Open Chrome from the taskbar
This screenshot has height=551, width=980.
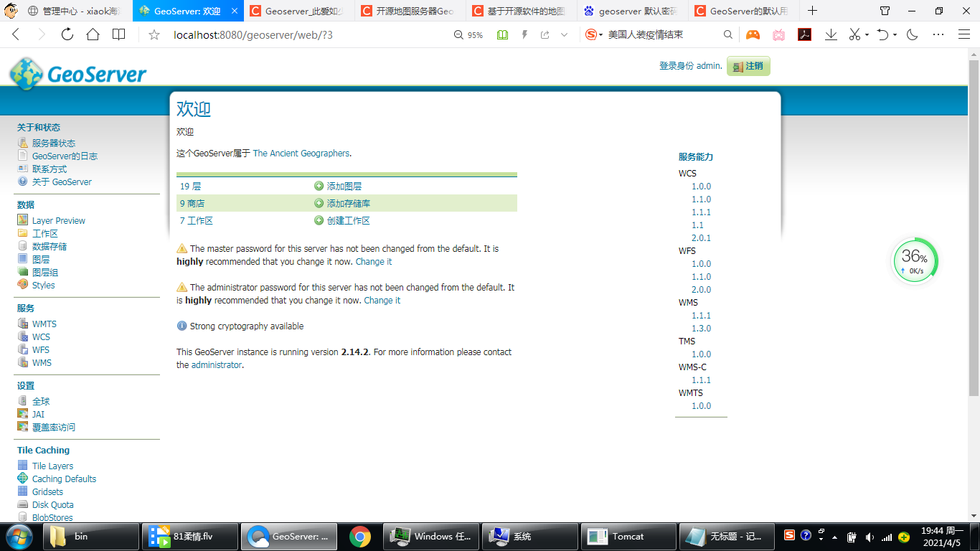360,537
